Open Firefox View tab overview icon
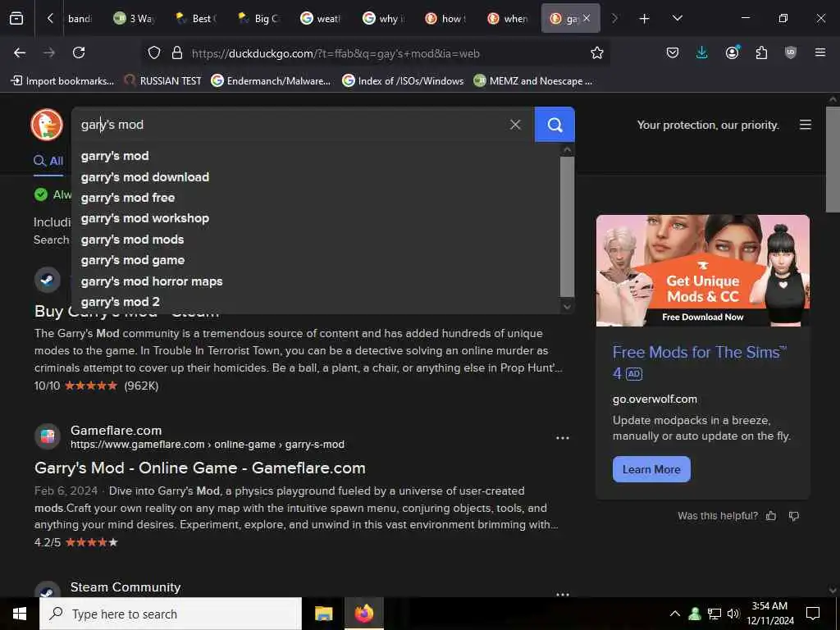The height and width of the screenshot is (630, 840). point(16,18)
